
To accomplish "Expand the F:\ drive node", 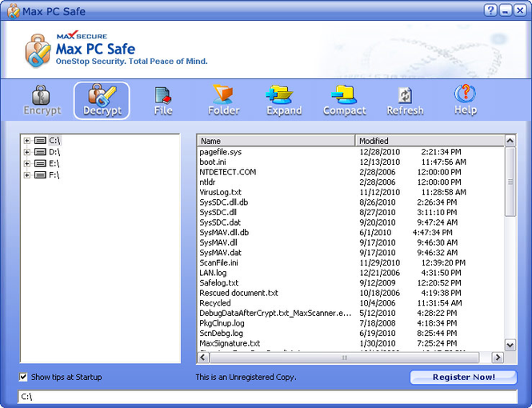I will click(27, 175).
